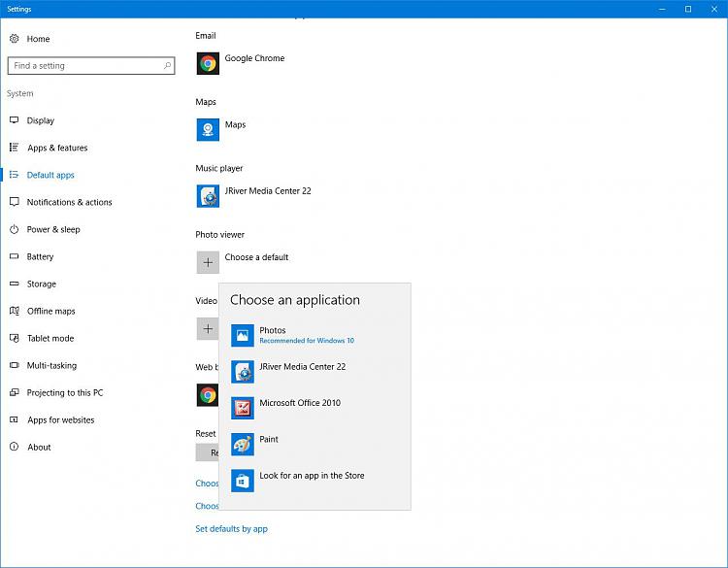The image size is (728, 568).
Task: Open Projecting to this PC page
Action: tap(64, 393)
